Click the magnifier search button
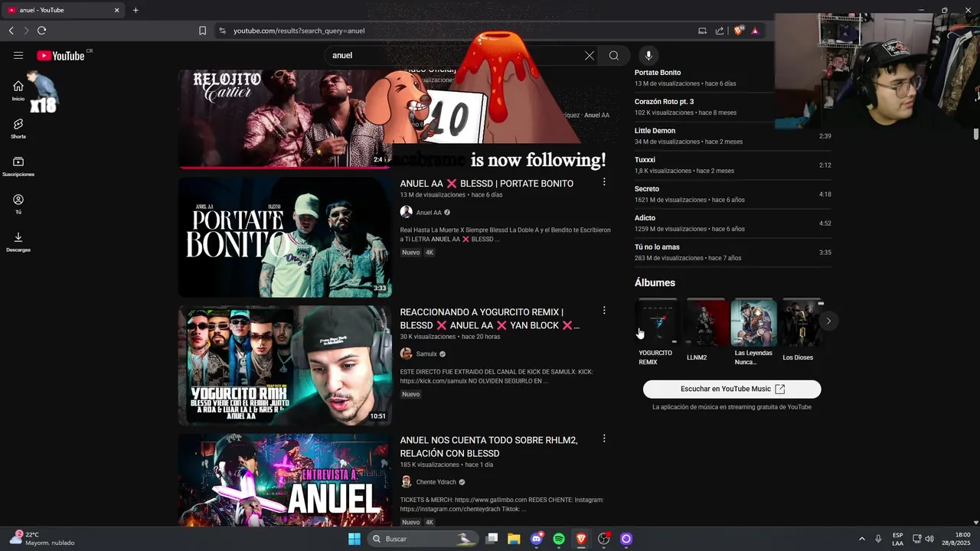 (x=614, y=55)
